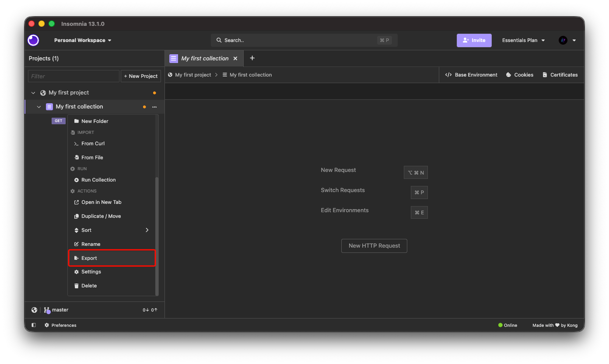This screenshot has width=609, height=364.
Task: Click My first collection breadcrumb
Action: [247, 75]
